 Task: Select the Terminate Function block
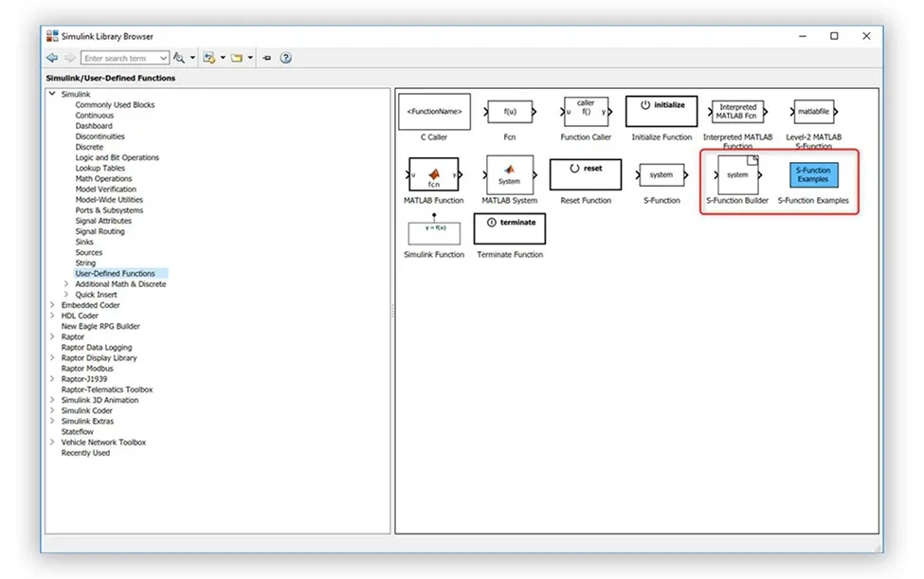coord(509,228)
